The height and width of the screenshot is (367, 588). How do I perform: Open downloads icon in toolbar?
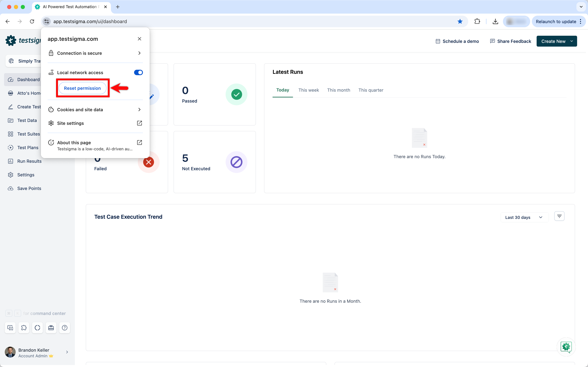point(495,21)
